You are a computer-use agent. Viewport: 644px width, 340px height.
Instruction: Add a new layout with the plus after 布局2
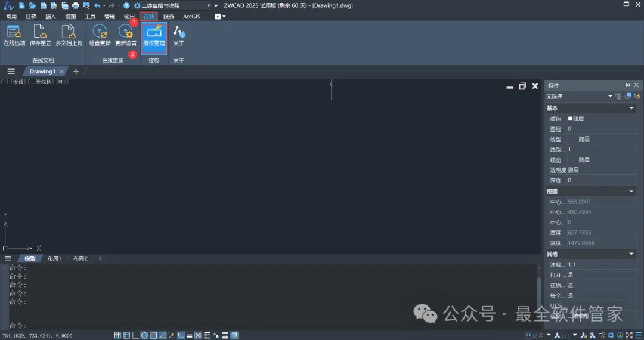tap(100, 258)
